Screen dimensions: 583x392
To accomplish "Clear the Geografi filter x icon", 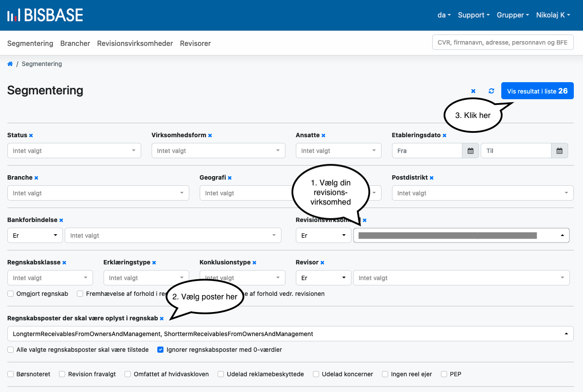I will coord(230,178).
